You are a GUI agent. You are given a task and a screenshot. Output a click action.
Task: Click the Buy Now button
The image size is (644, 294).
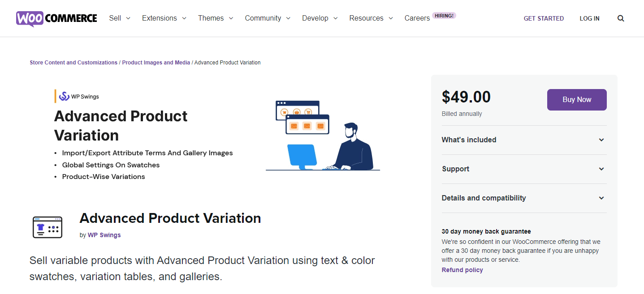point(577,100)
